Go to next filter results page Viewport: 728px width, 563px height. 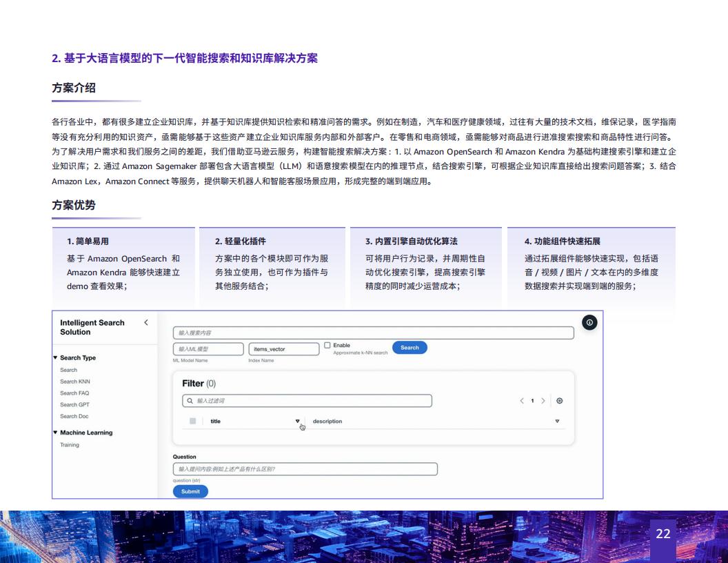[543, 401]
